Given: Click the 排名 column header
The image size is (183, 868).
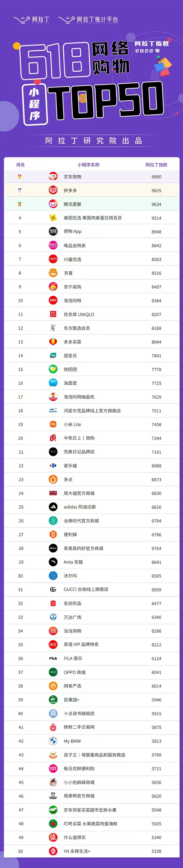Looking at the screenshot, I should (x=20, y=165).
